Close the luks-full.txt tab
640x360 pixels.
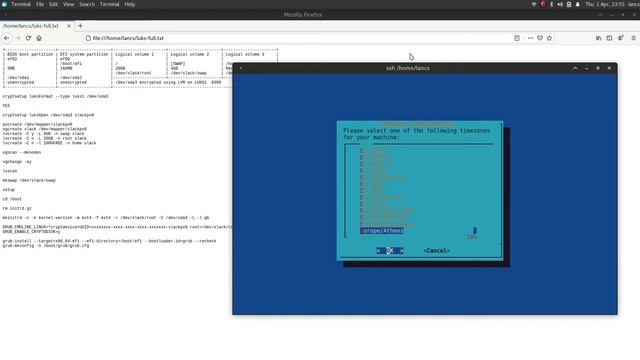click(x=69, y=26)
